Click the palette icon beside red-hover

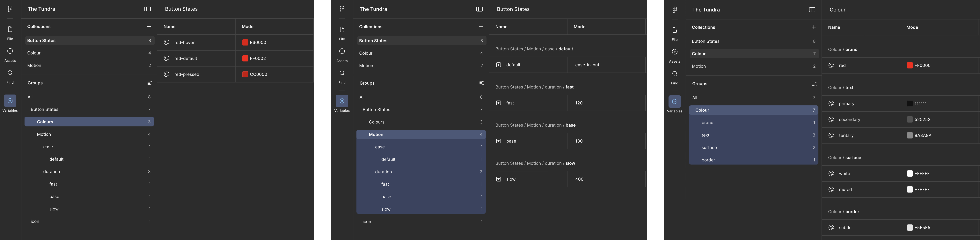pyautogui.click(x=167, y=43)
